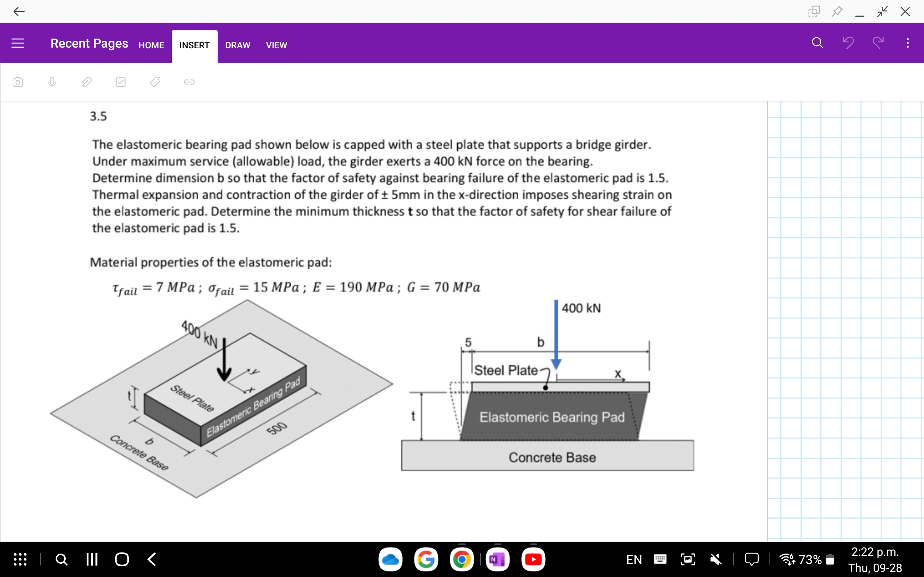Start an audio recording with the microphone icon
The height and width of the screenshot is (577, 924).
pos(52,82)
